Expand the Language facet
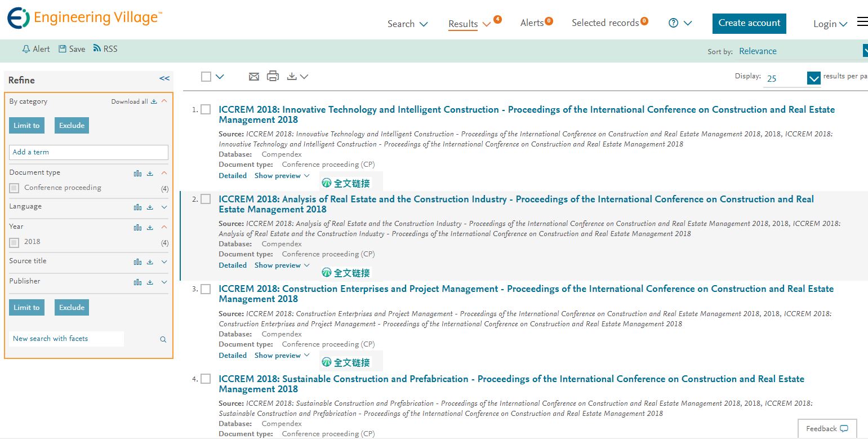This screenshot has height=439, width=868. [164, 207]
